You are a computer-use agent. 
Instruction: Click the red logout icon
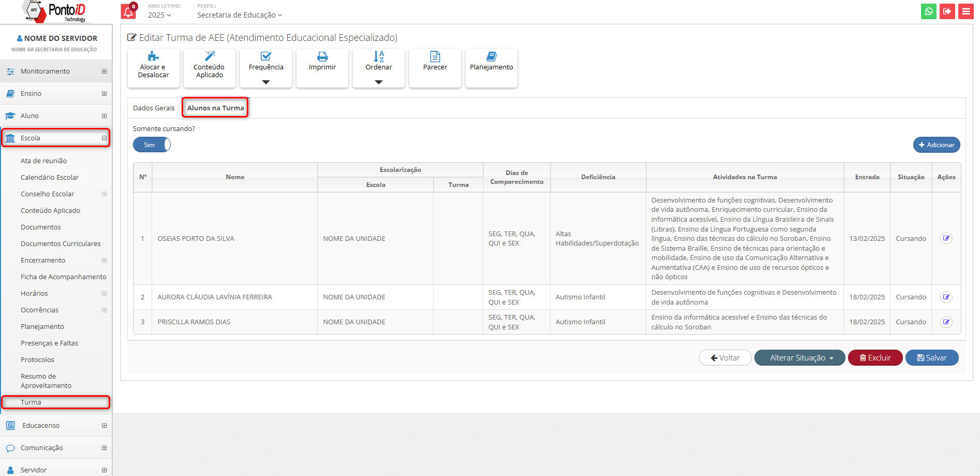(x=947, y=11)
